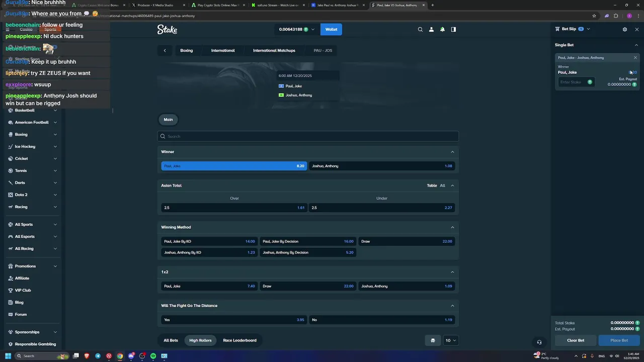This screenshot has width=644, height=362.
Task: Click the Windows taskbar Search box
Action: coord(41,356)
